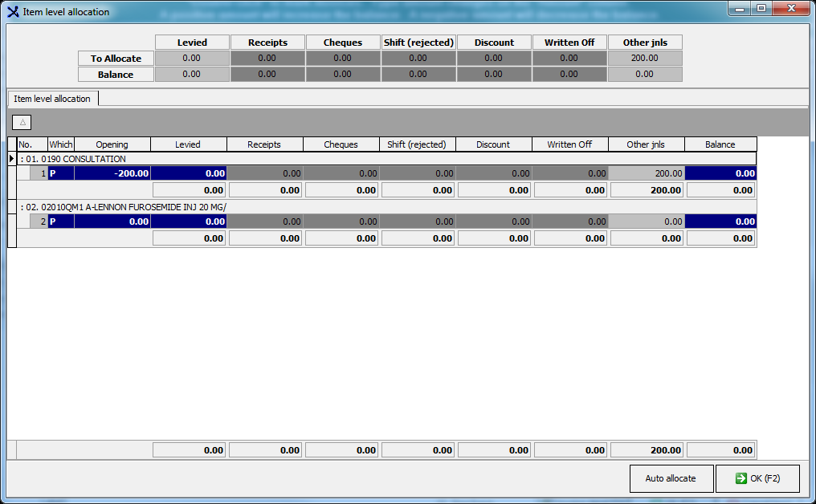Click the Other jnls cell in item row 1
The height and width of the screenshot is (504, 816).
pos(647,173)
